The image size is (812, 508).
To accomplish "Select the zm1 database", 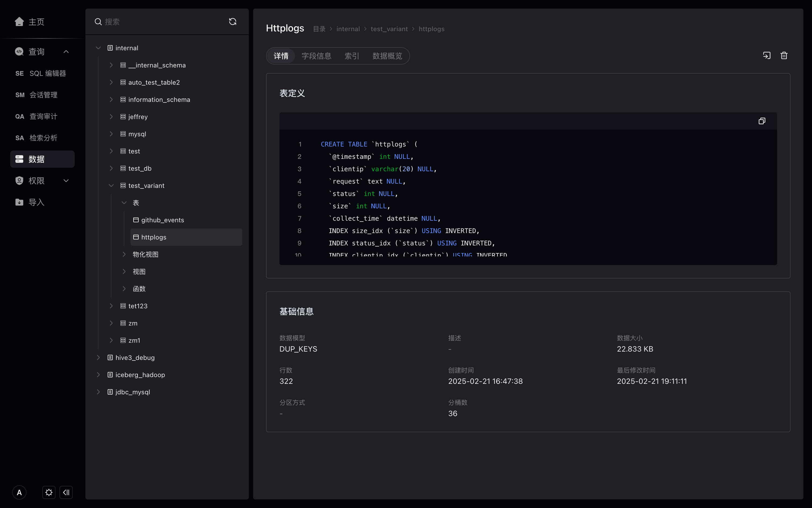I will coord(134,340).
